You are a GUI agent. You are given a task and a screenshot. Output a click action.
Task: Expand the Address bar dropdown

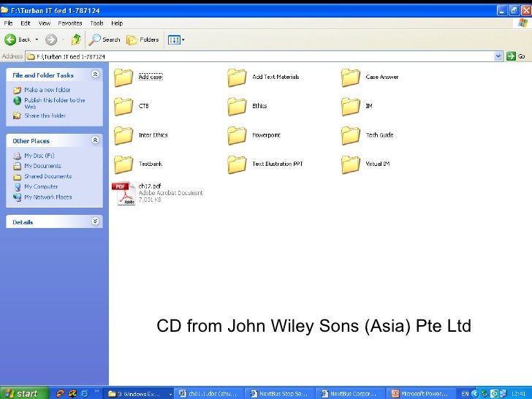coord(498,56)
